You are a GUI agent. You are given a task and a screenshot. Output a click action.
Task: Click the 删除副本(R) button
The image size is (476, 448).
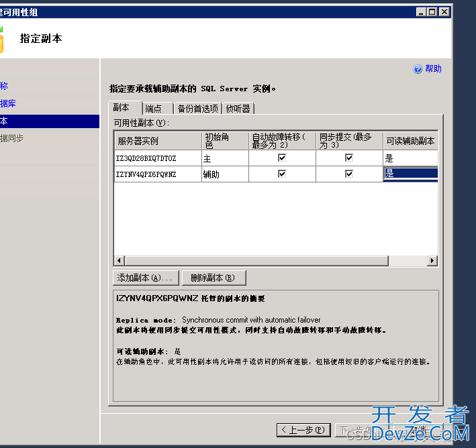click(213, 278)
